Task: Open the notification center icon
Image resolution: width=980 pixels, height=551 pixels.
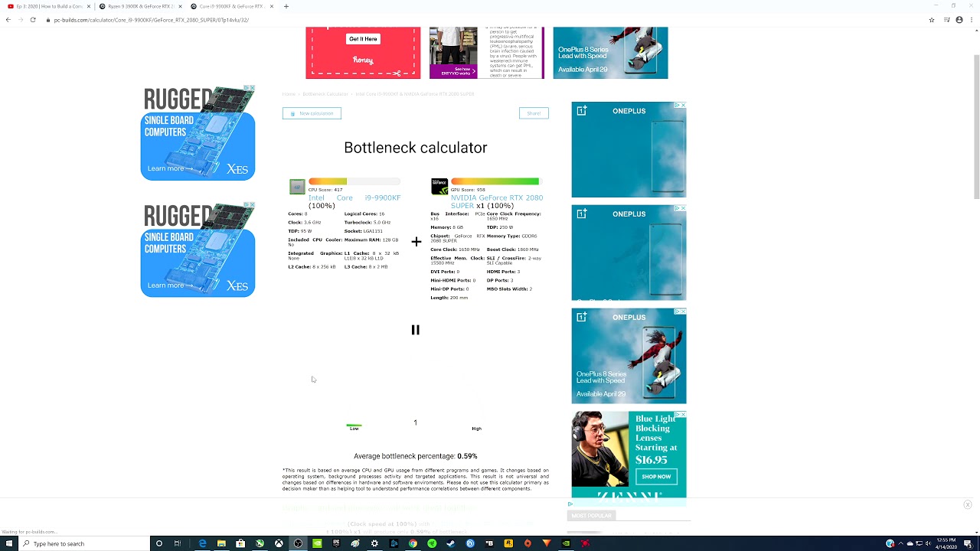Action: click(x=969, y=543)
